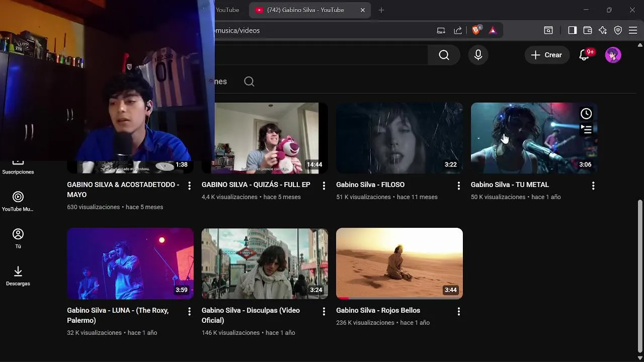
Task: Play the FILOSO video thumbnail
Action: point(399,138)
